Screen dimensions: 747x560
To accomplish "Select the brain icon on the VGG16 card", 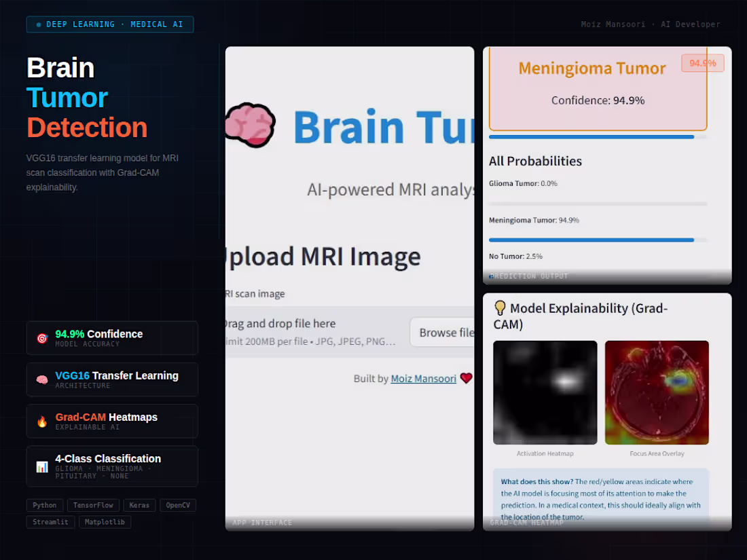I will coord(41,379).
